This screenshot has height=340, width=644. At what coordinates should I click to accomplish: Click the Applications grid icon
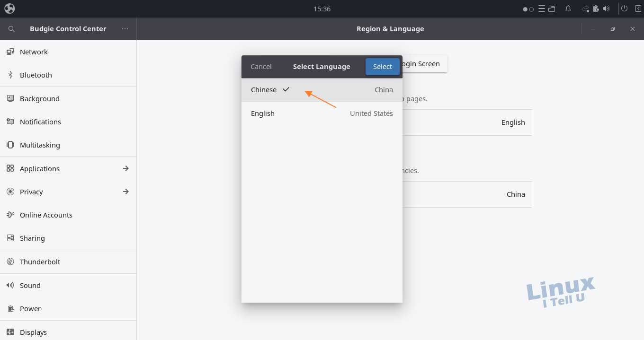(x=10, y=168)
